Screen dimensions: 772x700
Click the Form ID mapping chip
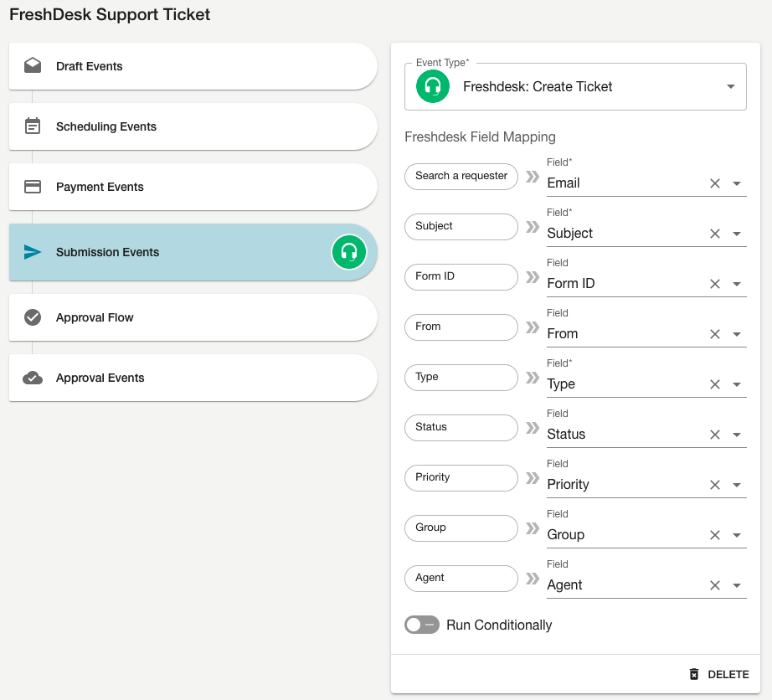point(461,276)
